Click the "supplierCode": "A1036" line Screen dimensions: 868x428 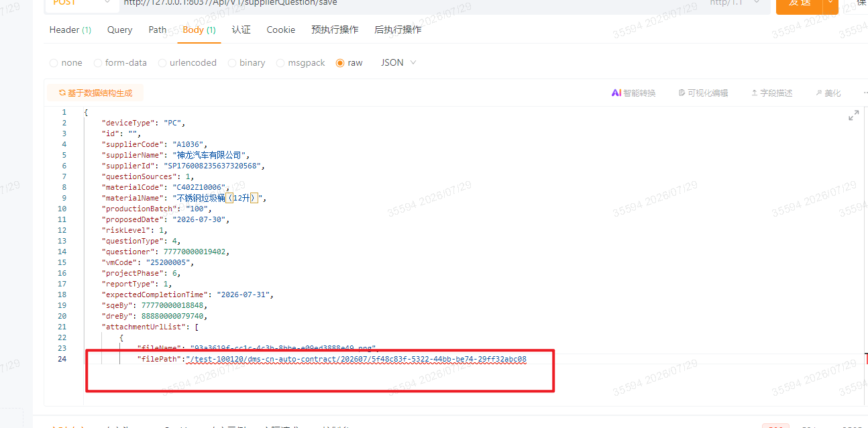point(154,144)
